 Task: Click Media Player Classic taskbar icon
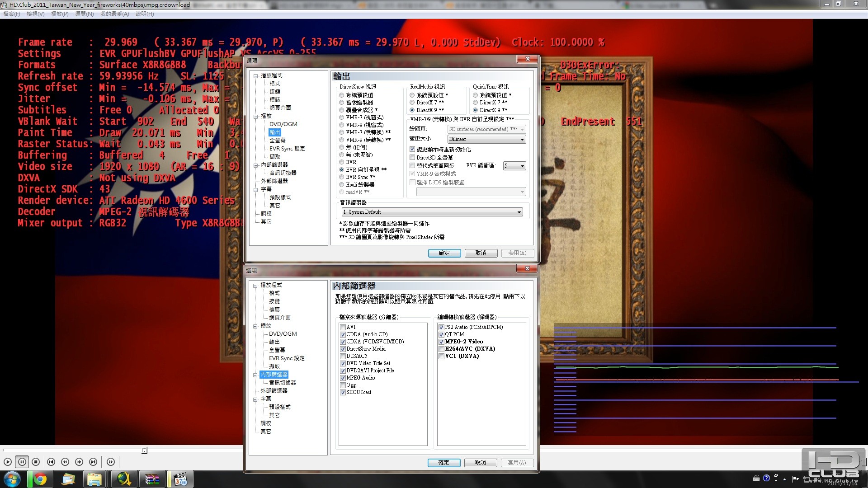pyautogui.click(x=180, y=479)
